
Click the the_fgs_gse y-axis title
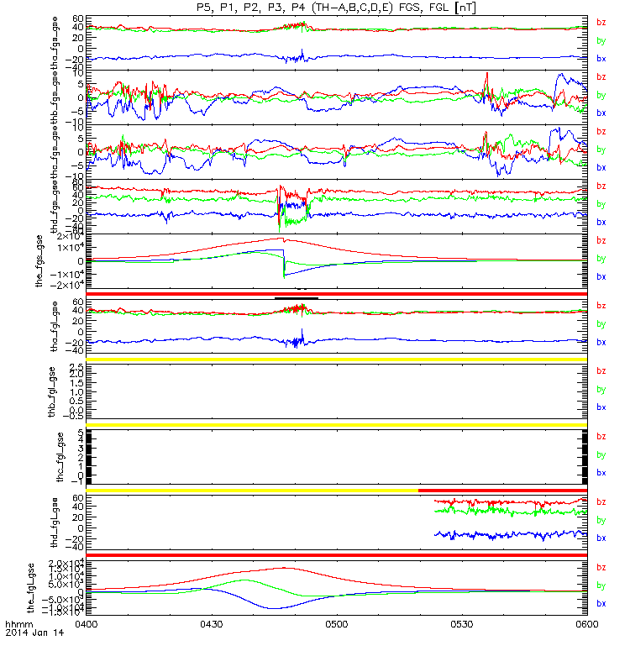tap(39, 261)
